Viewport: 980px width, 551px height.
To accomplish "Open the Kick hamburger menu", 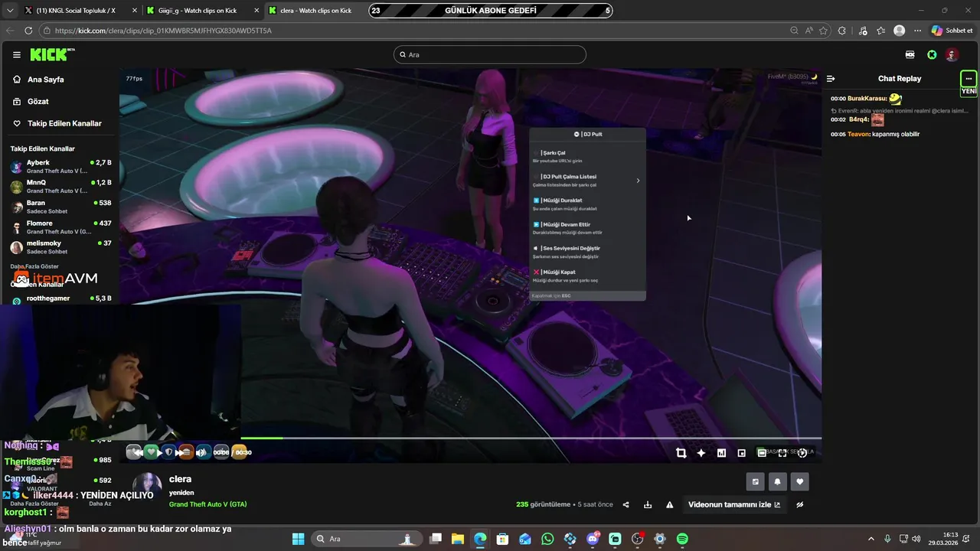I will [17, 54].
